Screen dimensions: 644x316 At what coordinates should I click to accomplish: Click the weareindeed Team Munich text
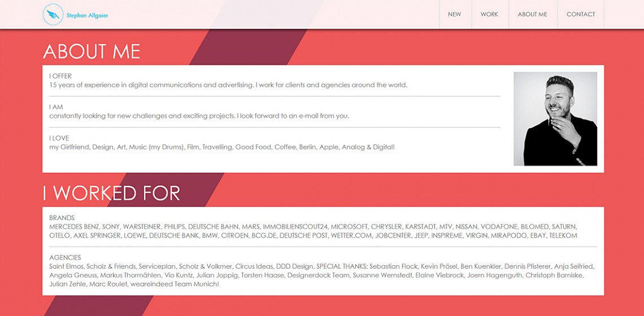point(175,284)
